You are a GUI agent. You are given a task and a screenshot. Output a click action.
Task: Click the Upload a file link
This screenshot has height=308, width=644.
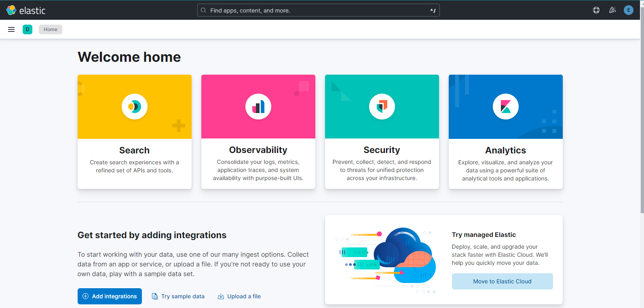(239, 296)
